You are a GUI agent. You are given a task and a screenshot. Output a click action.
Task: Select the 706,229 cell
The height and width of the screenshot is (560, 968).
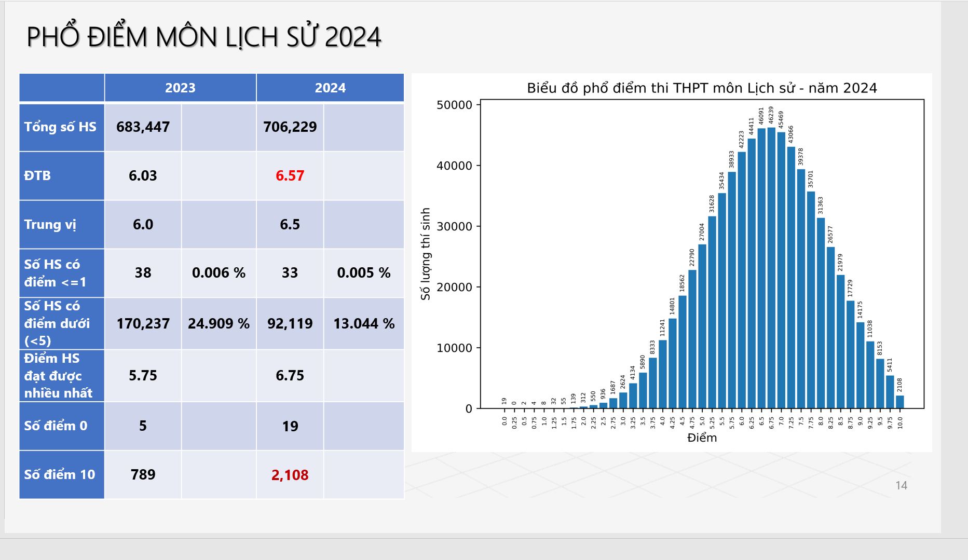(x=290, y=127)
